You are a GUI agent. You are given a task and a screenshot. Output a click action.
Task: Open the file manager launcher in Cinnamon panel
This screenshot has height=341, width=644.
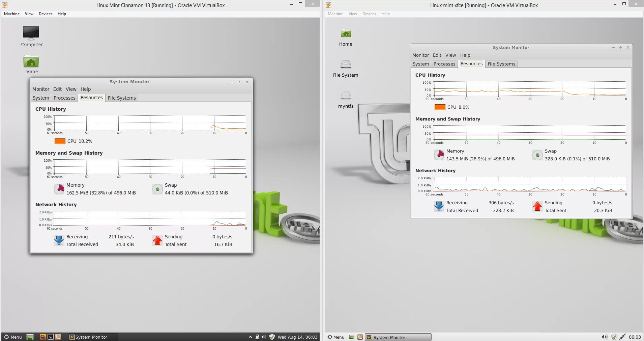pyautogui.click(x=58, y=337)
